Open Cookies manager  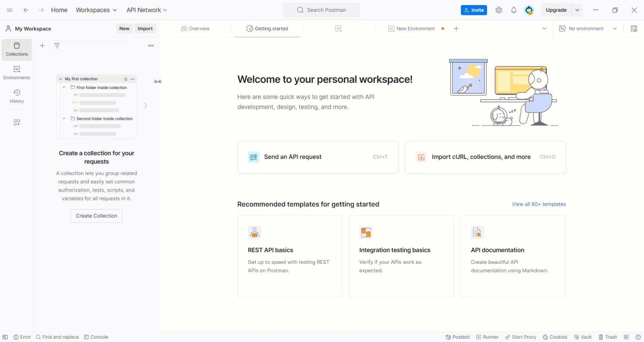555,337
